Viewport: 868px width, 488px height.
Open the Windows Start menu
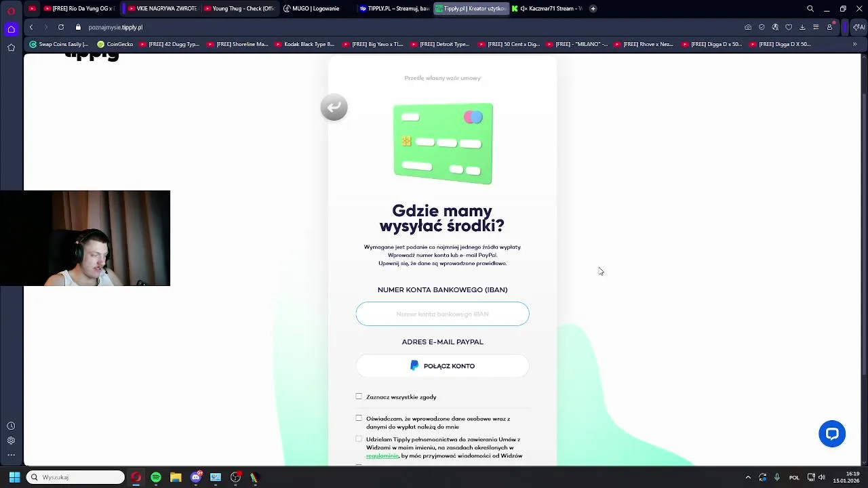pos(14,477)
